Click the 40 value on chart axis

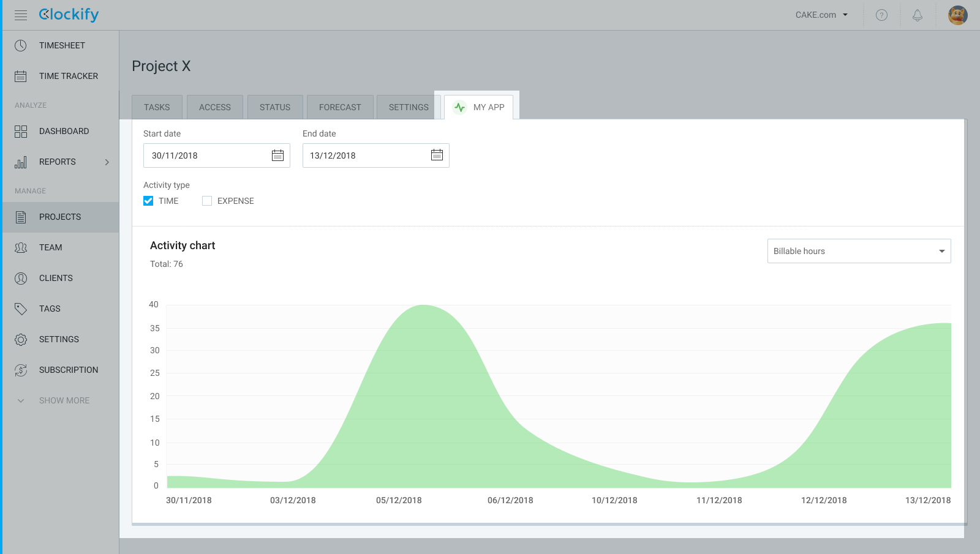(154, 304)
